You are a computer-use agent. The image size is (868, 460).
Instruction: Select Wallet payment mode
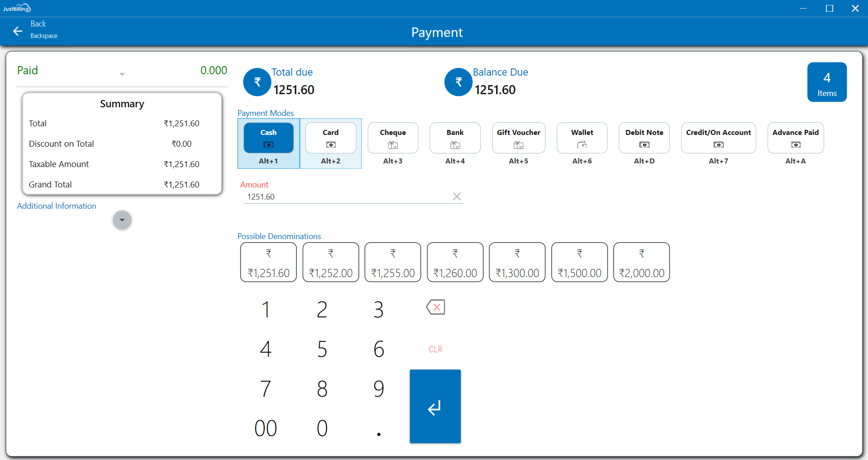[582, 138]
